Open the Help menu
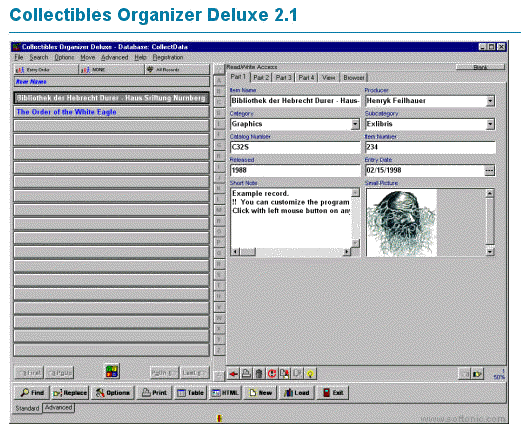The image size is (521, 437). point(140,57)
